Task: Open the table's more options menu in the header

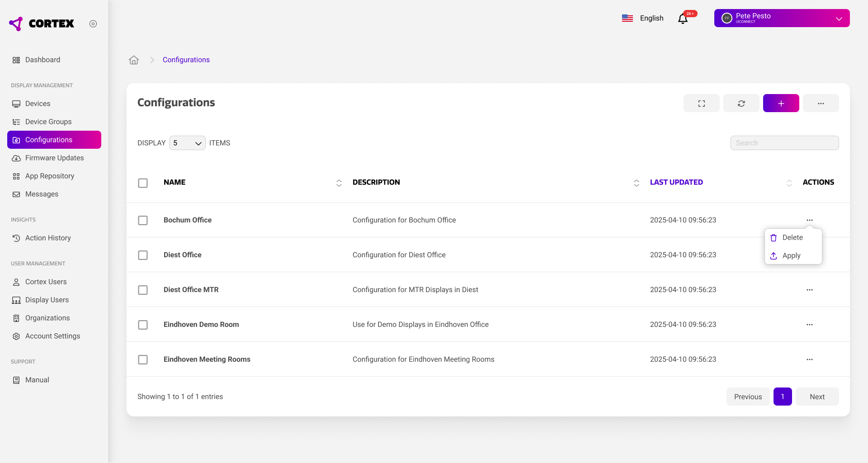Action: 821,104
